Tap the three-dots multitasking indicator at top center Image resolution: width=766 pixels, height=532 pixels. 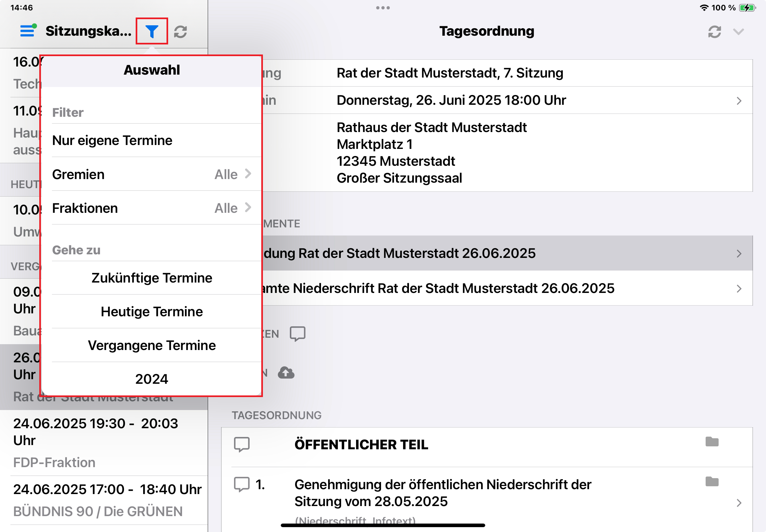coord(382,8)
